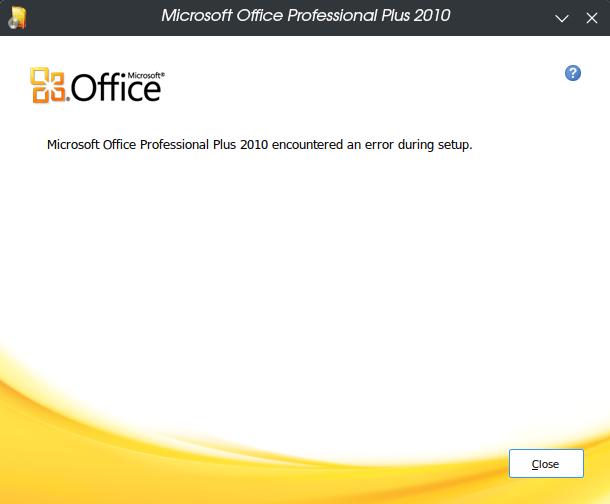This screenshot has width=610, height=504.
Task: Click the Close button at bottom right
Action: coord(546,463)
